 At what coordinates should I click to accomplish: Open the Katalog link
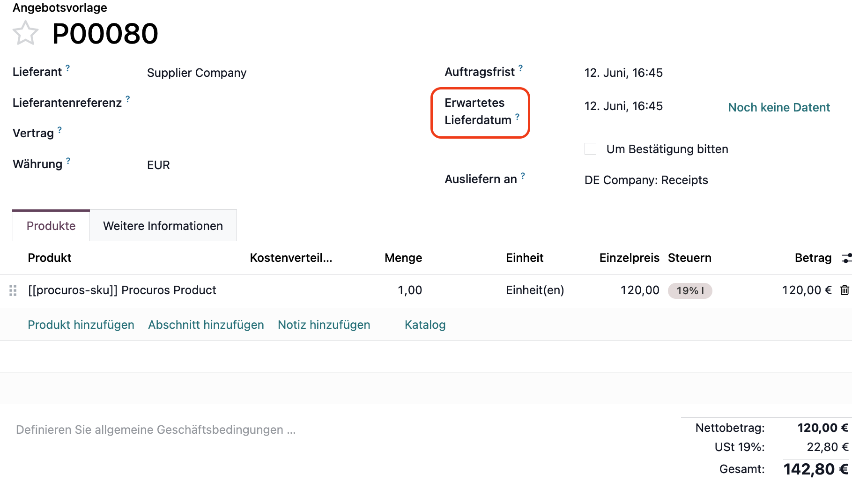coord(425,325)
